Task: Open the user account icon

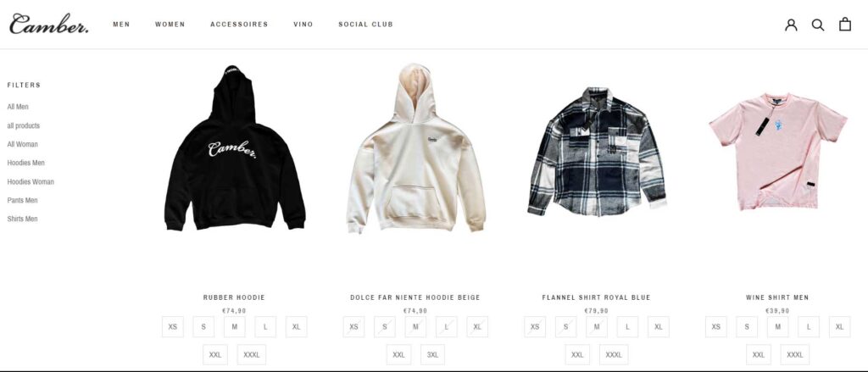Action: (791, 25)
